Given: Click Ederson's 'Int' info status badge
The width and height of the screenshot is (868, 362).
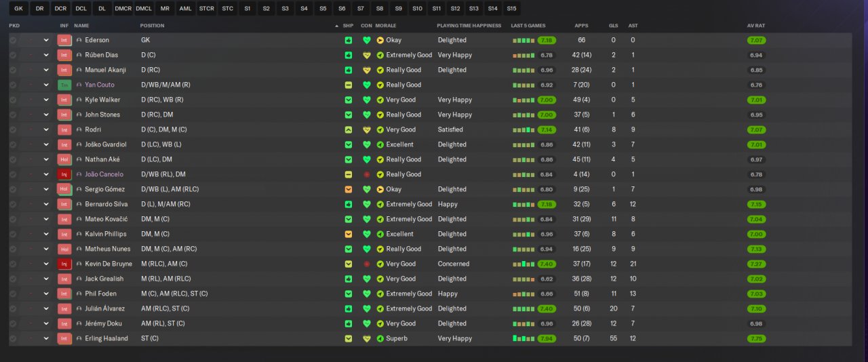Looking at the screenshot, I should click(x=64, y=40).
